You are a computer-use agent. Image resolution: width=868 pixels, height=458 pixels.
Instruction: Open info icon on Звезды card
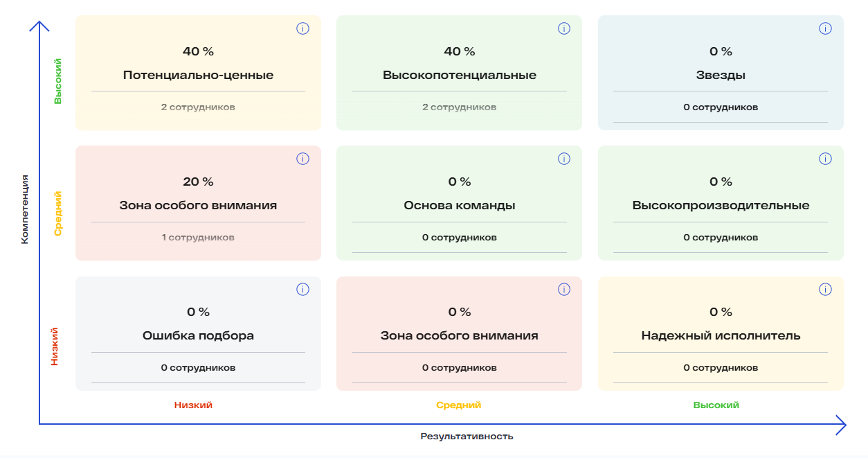[825, 28]
